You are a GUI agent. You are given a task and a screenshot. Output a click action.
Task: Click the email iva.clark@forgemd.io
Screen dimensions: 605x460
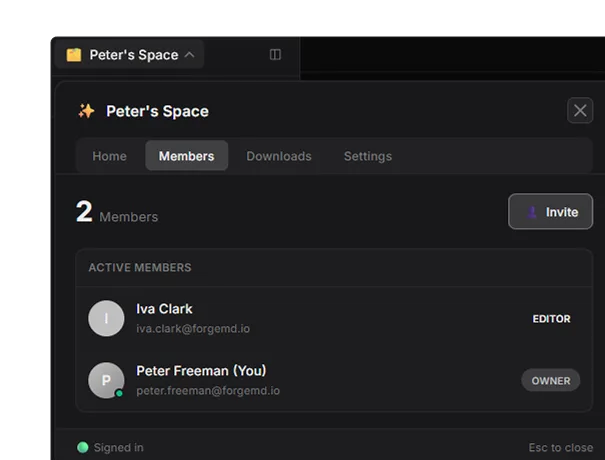pos(193,329)
